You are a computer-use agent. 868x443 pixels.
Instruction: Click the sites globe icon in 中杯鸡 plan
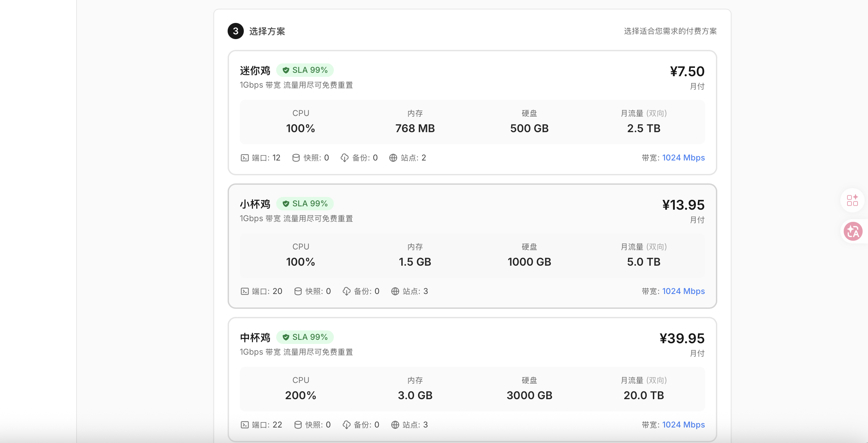(395, 425)
